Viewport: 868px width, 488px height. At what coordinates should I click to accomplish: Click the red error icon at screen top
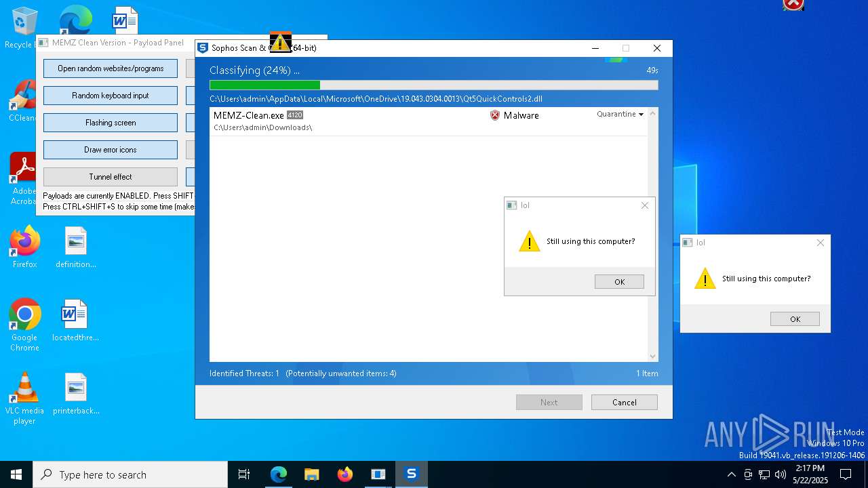point(793,5)
